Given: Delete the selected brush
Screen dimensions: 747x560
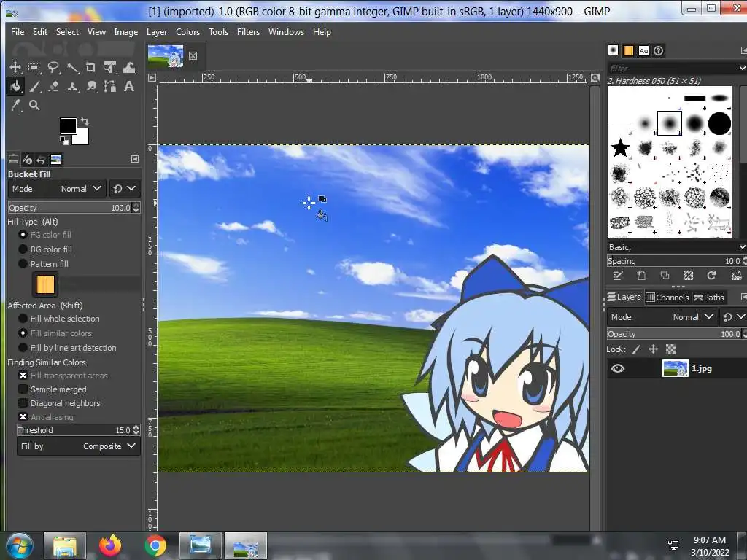Looking at the screenshot, I should [688, 275].
